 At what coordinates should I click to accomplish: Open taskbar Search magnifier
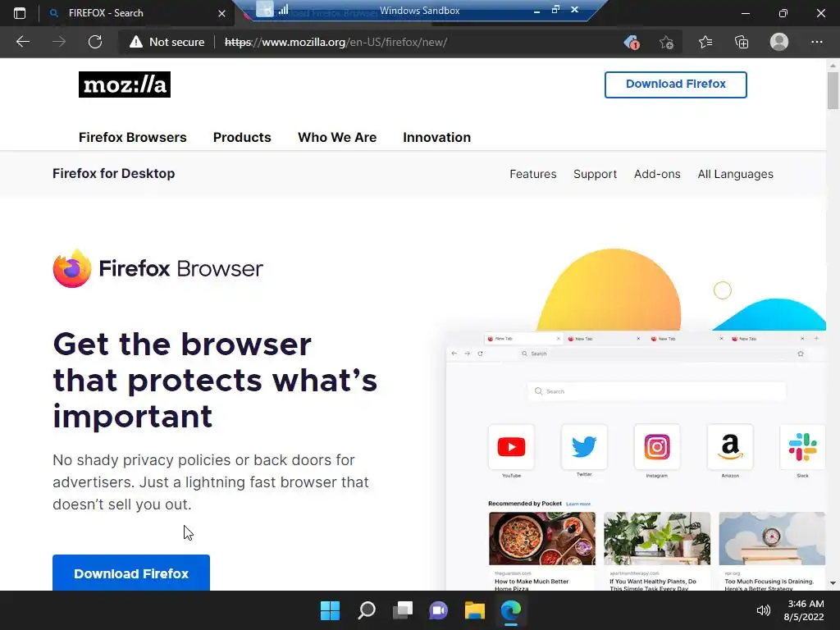pyautogui.click(x=367, y=610)
